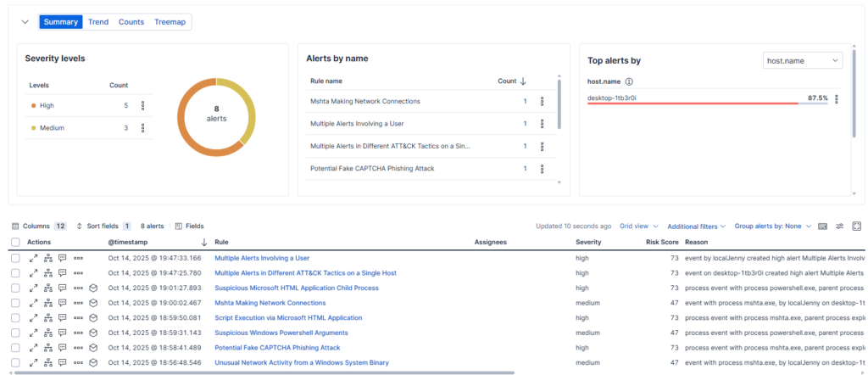
Task: Expand details for first Multiple Alerts row
Action: (x=33, y=258)
